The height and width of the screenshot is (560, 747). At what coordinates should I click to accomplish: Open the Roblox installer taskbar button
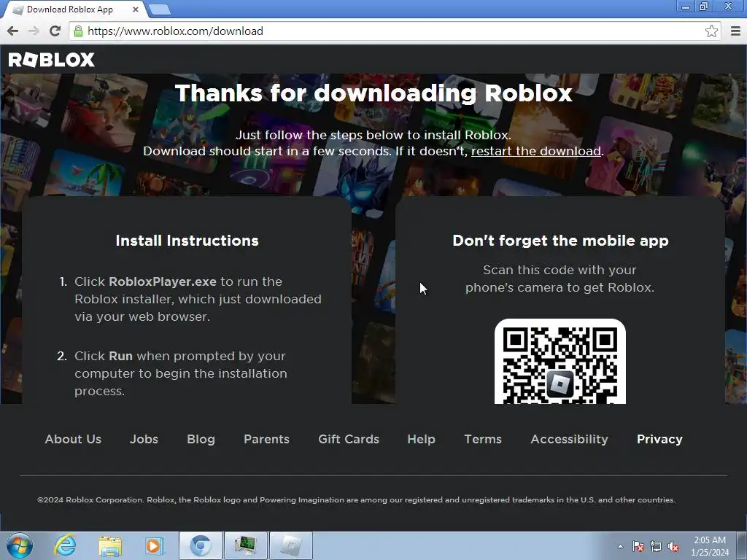coord(291,545)
